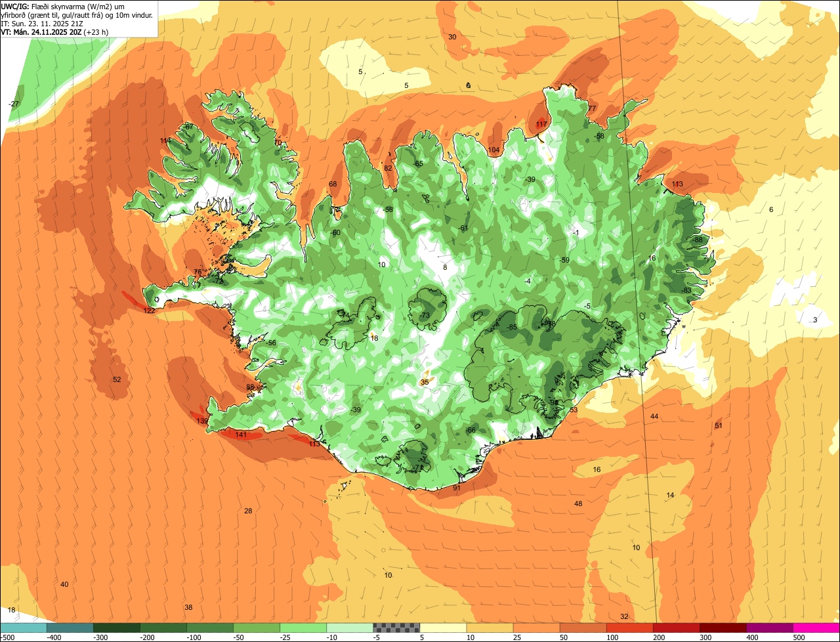Click the checkered legend swatch after -5
Image resolution: width=840 pixels, height=642 pixels.
click(396, 628)
